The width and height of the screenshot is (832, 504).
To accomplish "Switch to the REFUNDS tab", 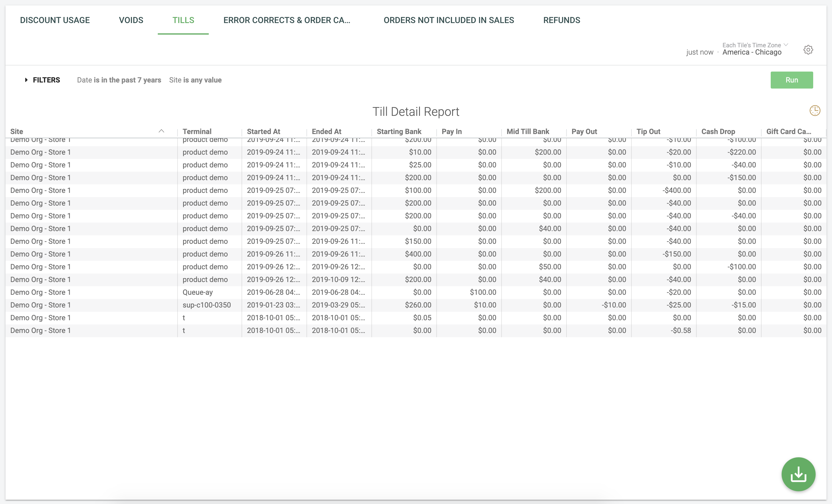I will click(562, 20).
